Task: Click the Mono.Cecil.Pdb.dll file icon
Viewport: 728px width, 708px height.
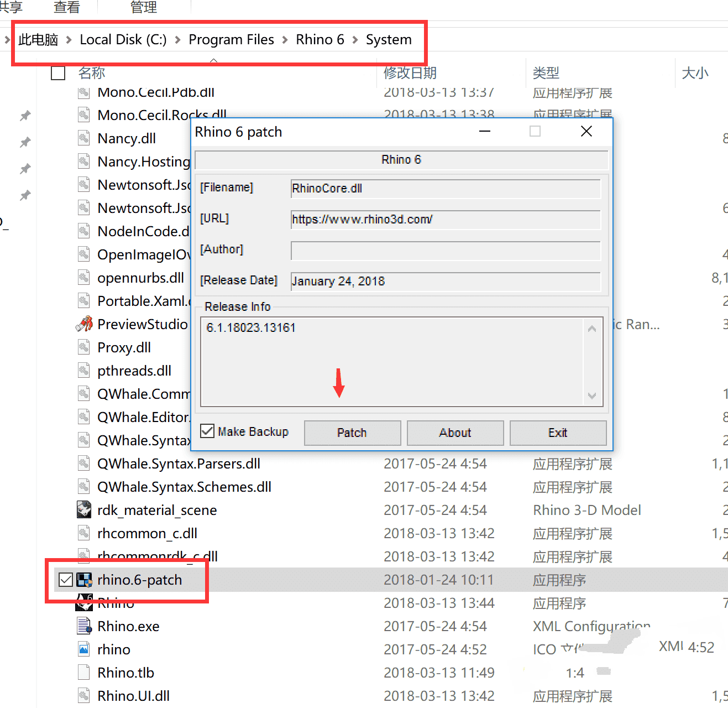Action: click(x=84, y=92)
